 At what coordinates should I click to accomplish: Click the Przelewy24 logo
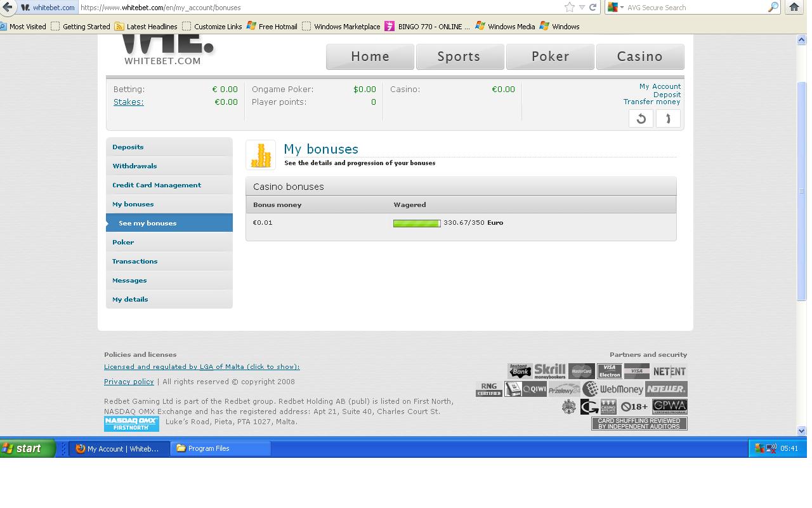(564, 389)
